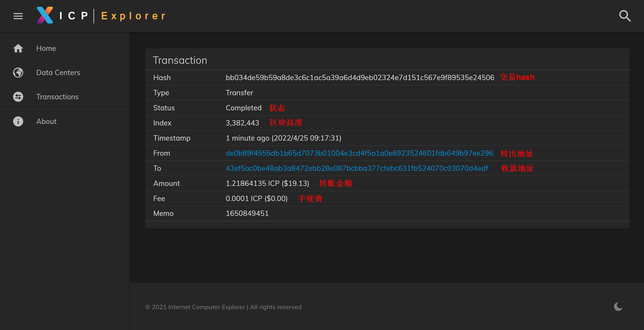Toggle dark mode with moon icon
Image resolution: width=644 pixels, height=330 pixels.
pos(618,307)
